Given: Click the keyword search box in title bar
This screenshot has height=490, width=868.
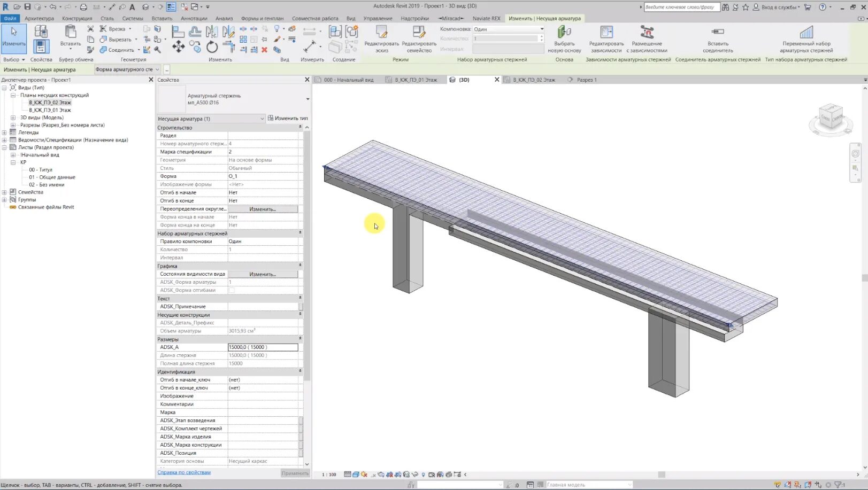Looking at the screenshot, I should click(681, 7).
